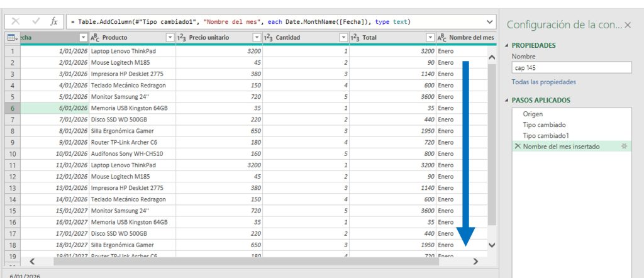Open Todas las propiedades link
The image size is (644, 278).
[544, 82]
